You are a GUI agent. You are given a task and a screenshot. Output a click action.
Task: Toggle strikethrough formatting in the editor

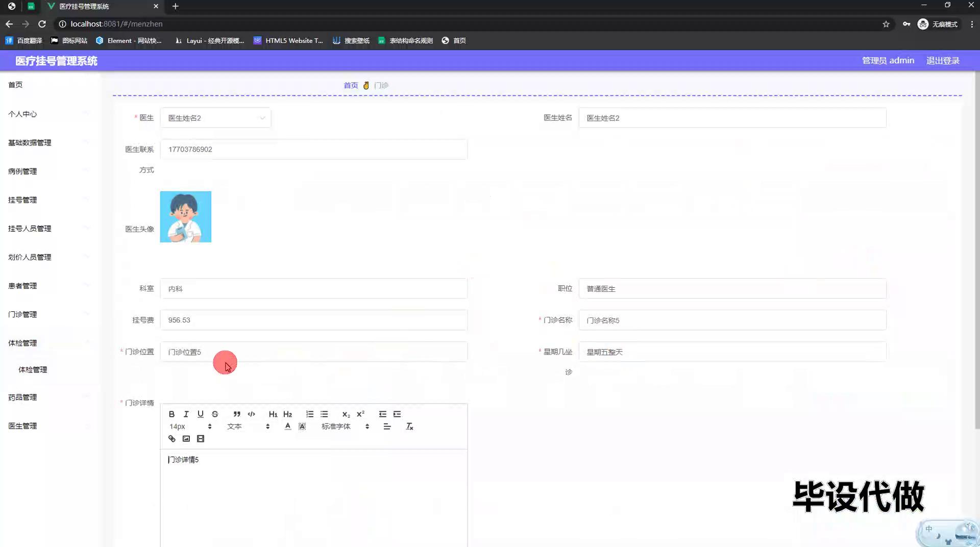215,414
